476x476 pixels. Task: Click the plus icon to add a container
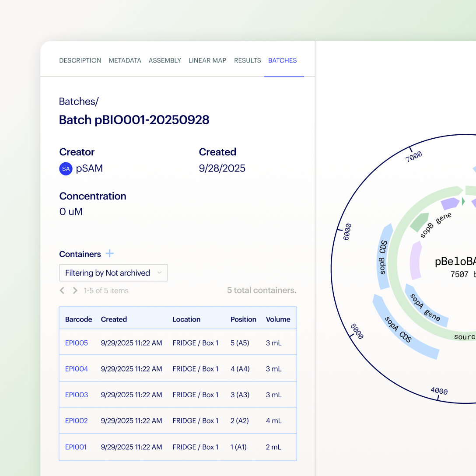[x=109, y=253]
